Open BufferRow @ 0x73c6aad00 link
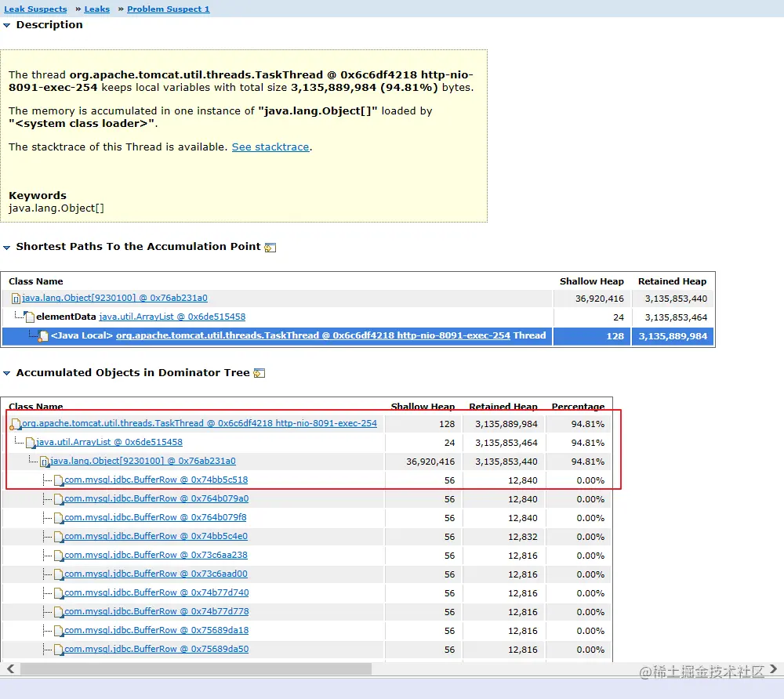The image size is (784, 699). (156, 574)
